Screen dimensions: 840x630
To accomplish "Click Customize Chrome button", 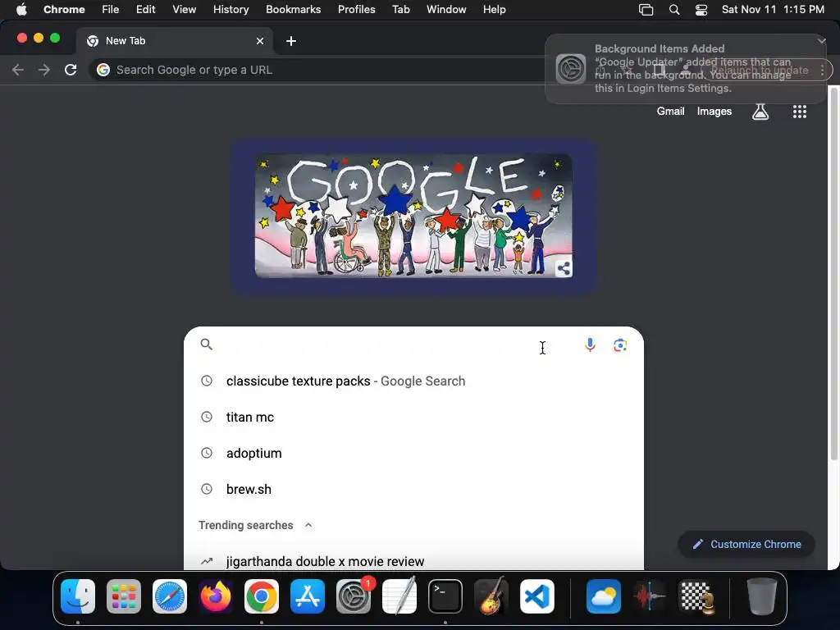I will [746, 545].
